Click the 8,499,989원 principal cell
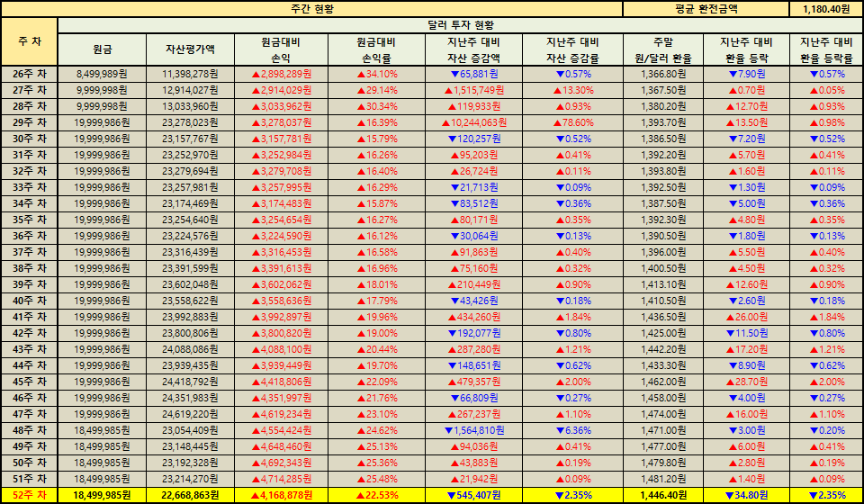 pyautogui.click(x=102, y=74)
